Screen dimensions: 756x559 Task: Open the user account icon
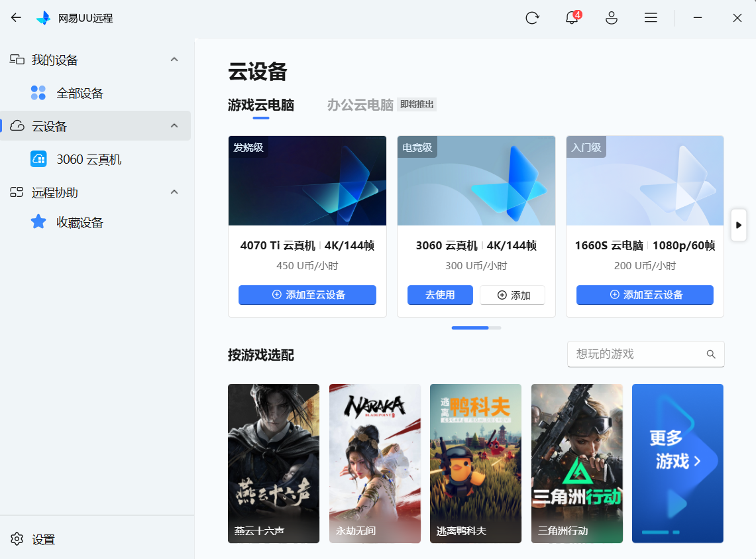(612, 18)
